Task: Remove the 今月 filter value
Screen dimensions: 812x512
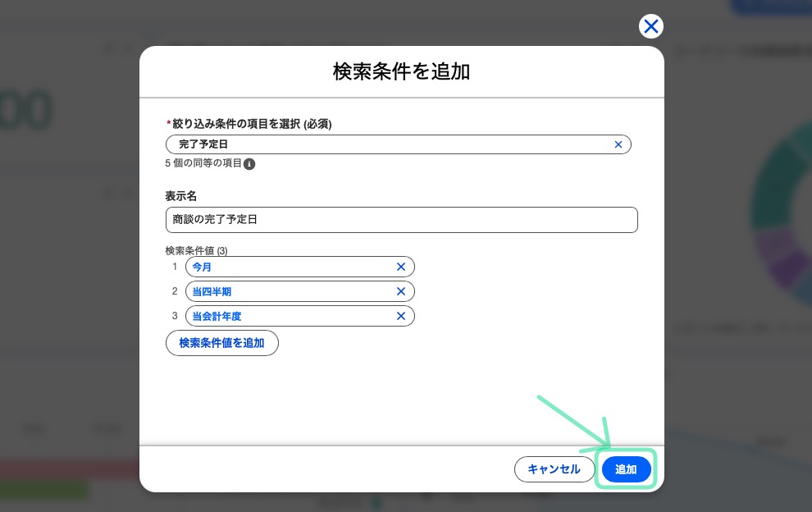Action: [401, 267]
